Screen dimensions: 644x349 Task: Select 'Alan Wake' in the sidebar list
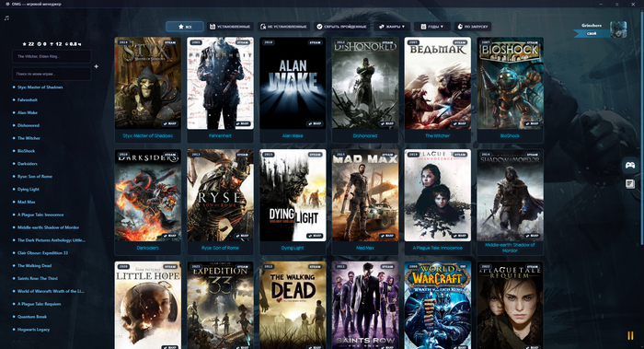coord(27,112)
